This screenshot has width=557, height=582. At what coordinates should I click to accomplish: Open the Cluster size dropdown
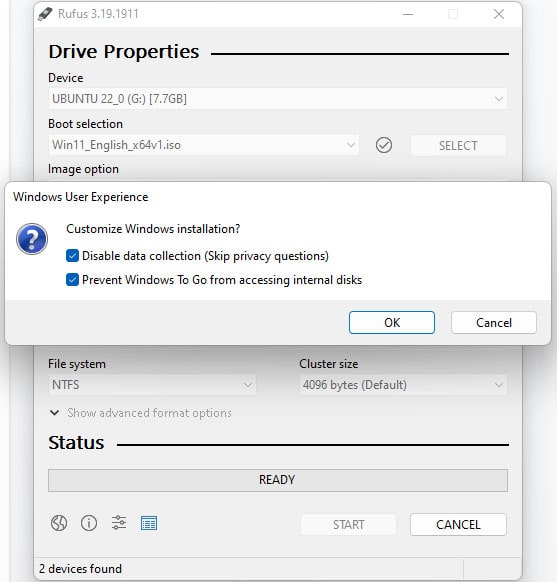click(x=403, y=385)
